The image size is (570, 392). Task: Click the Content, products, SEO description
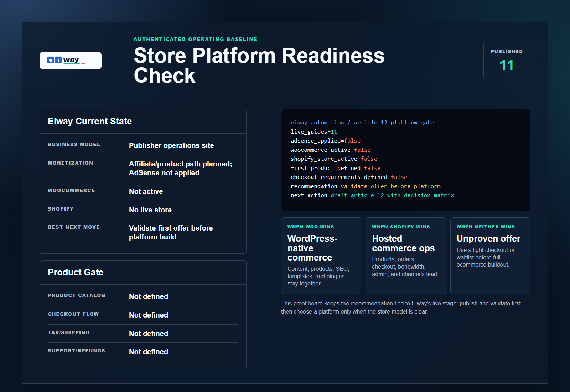click(x=318, y=276)
